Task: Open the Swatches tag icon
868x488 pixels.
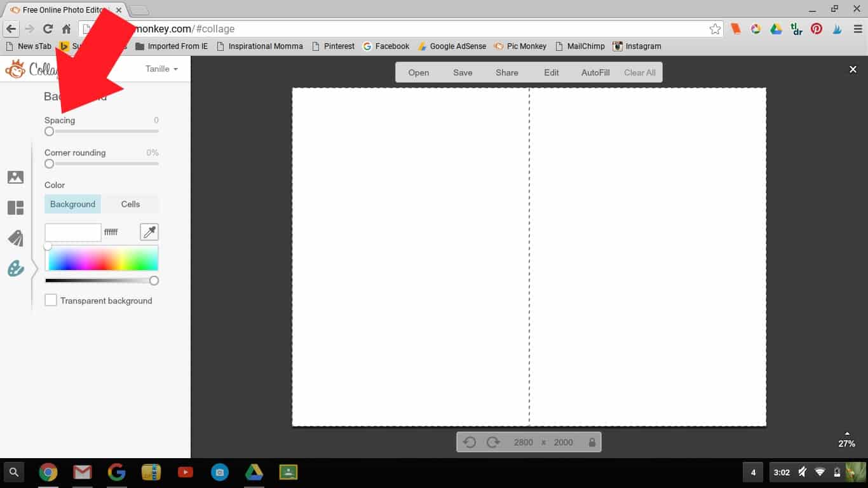Action: [15, 238]
